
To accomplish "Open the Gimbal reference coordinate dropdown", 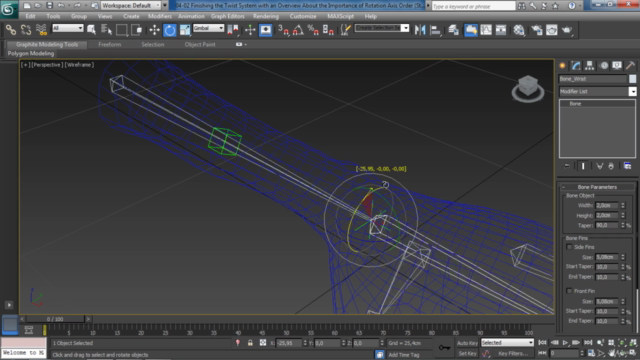I will click(209, 28).
